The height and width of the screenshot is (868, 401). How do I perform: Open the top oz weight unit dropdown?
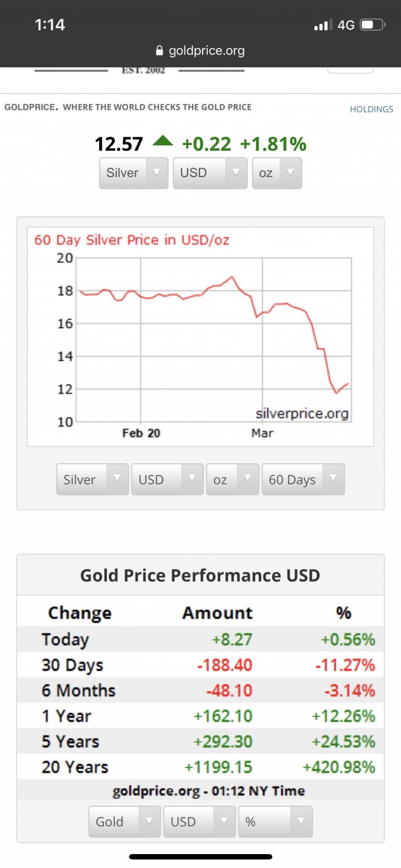tap(277, 173)
